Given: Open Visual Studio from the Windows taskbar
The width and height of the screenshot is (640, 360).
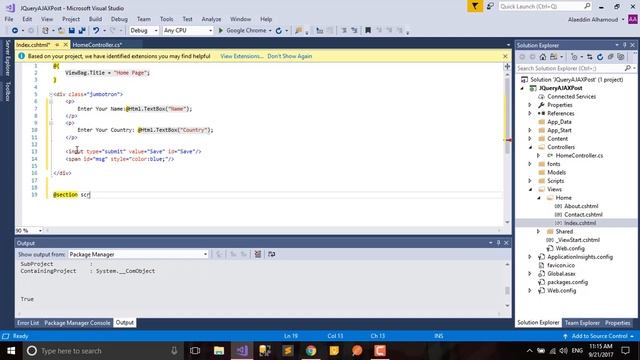Looking at the screenshot, I should (242, 351).
